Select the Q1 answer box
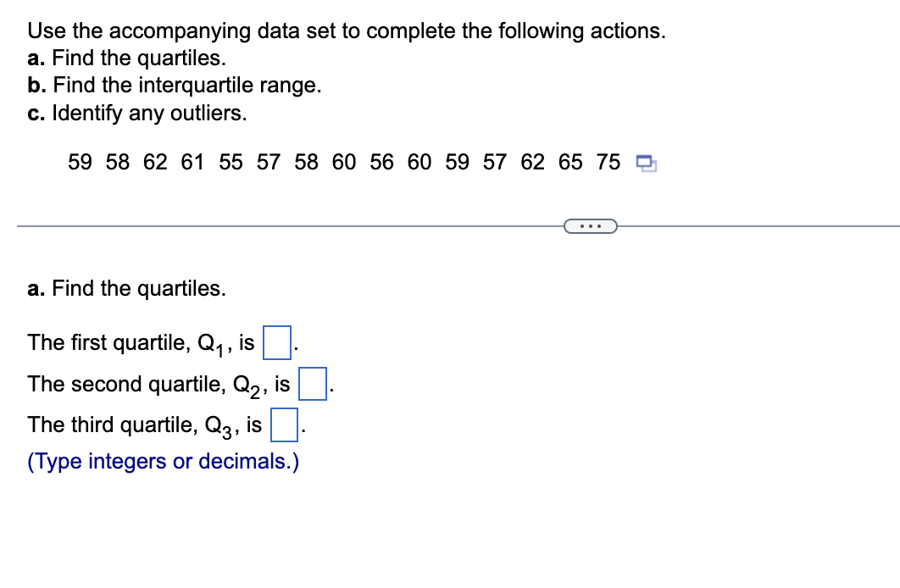900x588 pixels. tap(276, 341)
